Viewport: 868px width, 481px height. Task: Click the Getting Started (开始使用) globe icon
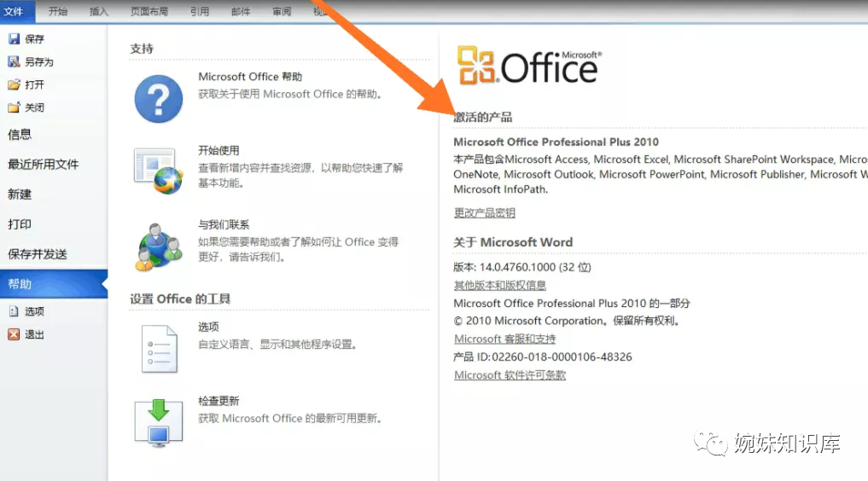(x=158, y=171)
